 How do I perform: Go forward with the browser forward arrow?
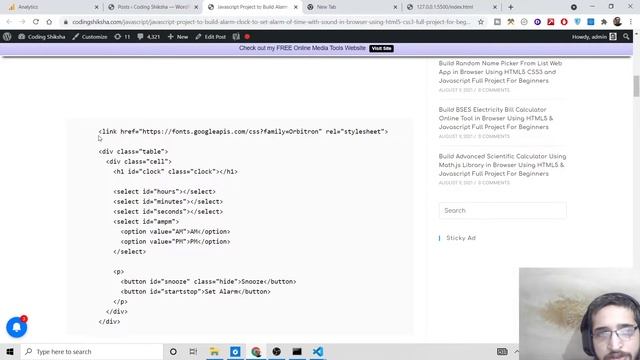tap(22, 22)
